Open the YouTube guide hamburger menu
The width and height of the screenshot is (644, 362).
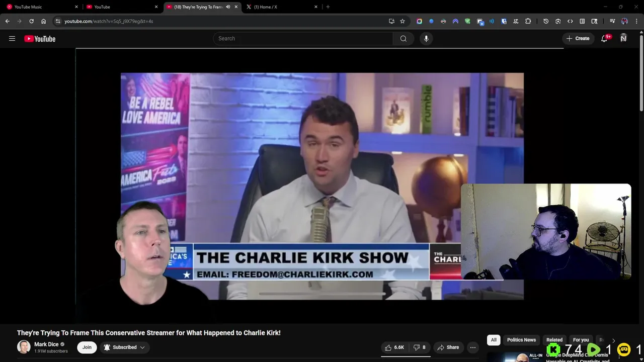tap(12, 39)
